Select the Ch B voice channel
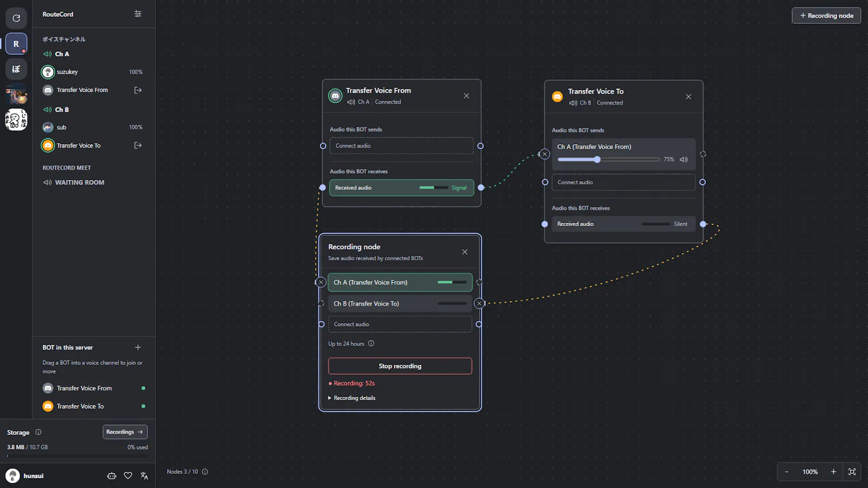 62,110
